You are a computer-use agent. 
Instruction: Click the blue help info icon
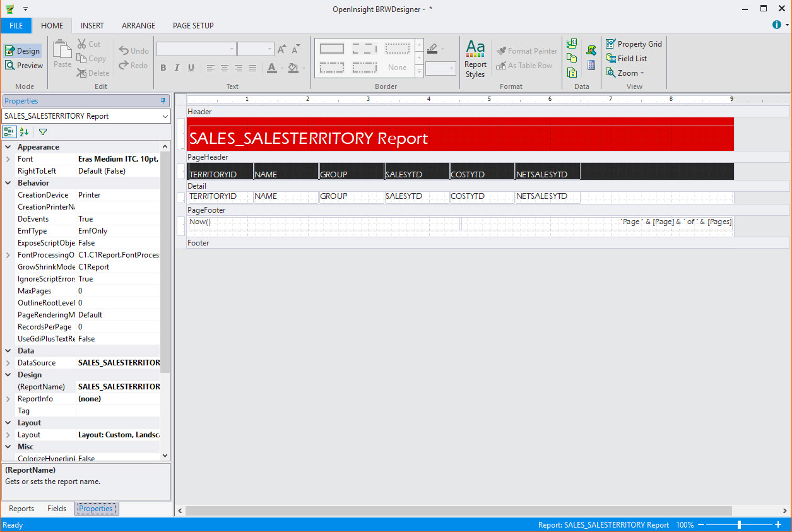[777, 25]
